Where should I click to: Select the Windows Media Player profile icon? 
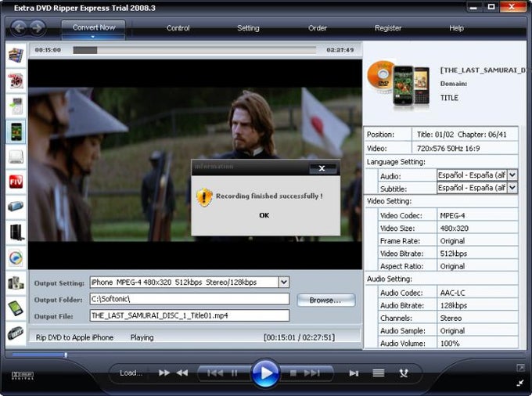pyautogui.click(x=16, y=257)
